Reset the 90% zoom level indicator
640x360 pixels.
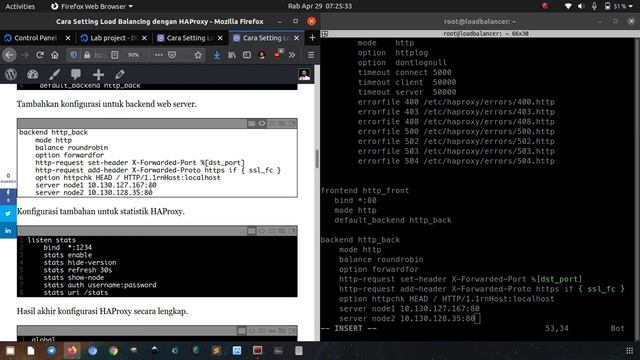point(133,55)
